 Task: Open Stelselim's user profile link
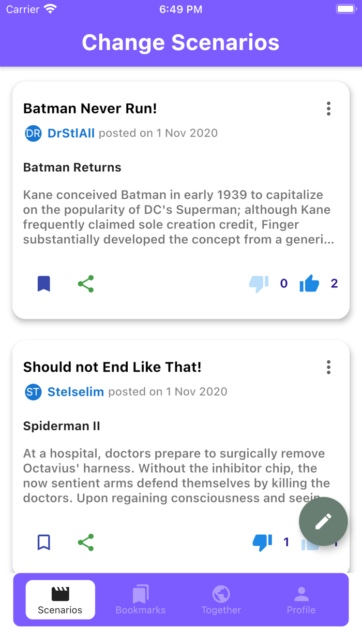(x=76, y=392)
